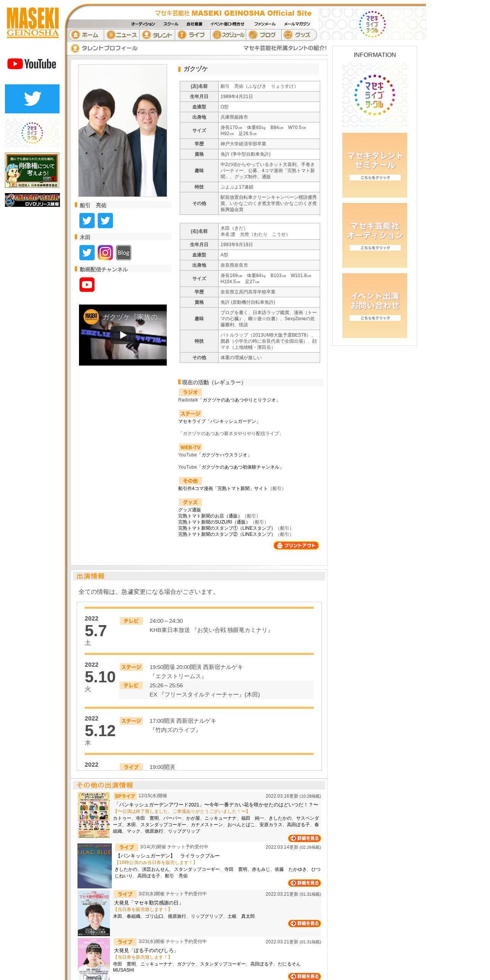Click the フリースタイルティーチャー TV entry
490x980 pixels.
click(x=205, y=695)
